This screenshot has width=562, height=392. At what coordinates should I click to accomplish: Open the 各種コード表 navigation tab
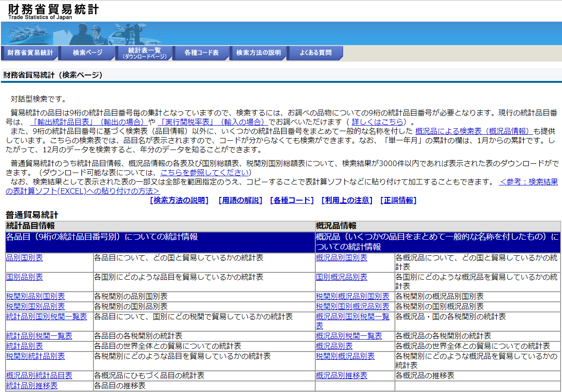click(201, 53)
